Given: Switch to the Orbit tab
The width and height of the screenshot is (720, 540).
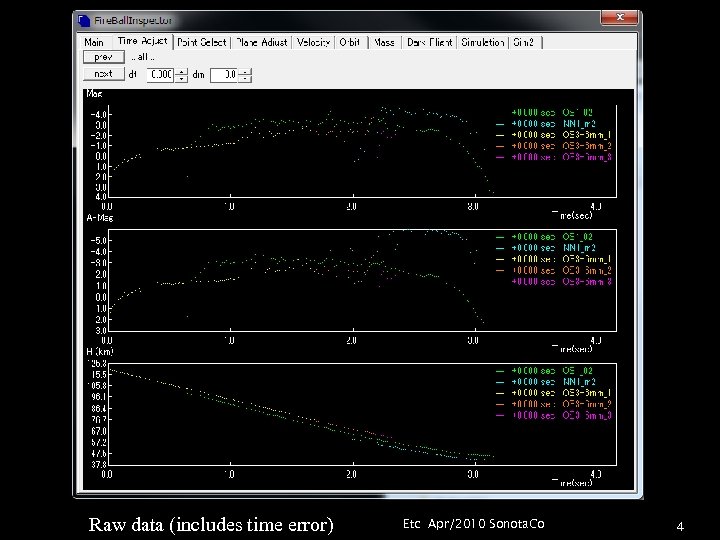Looking at the screenshot, I should tap(350, 42).
